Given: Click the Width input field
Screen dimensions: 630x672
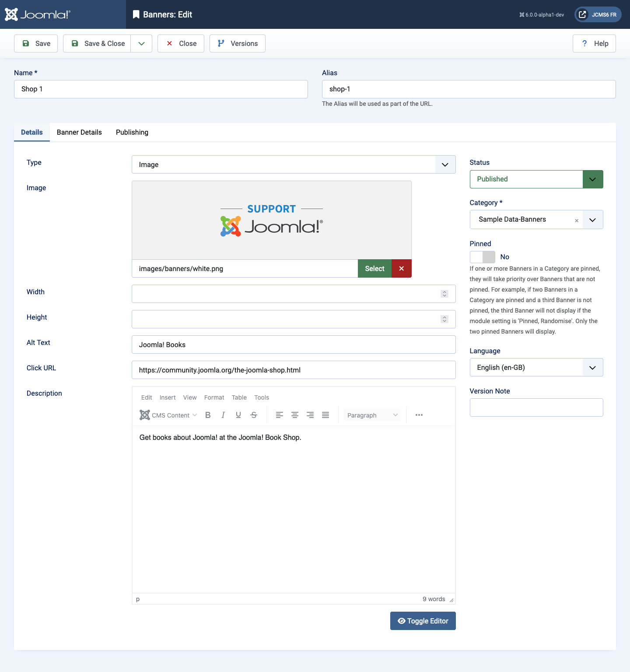Looking at the screenshot, I should click(294, 294).
